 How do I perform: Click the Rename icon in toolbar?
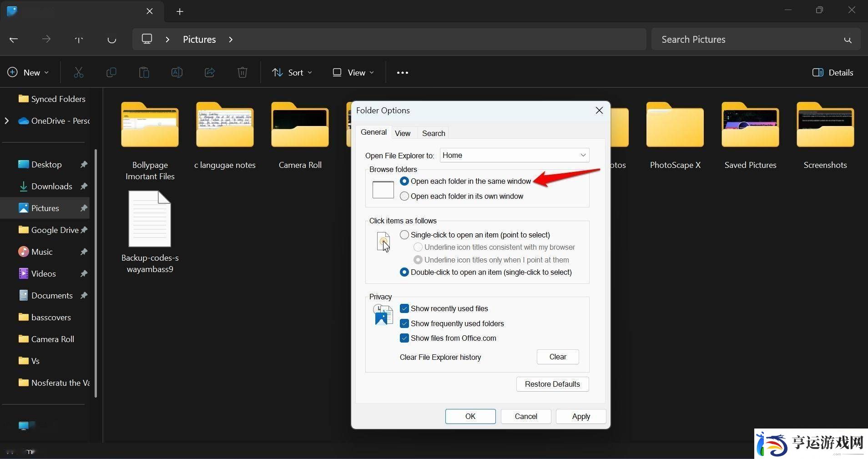[177, 72]
